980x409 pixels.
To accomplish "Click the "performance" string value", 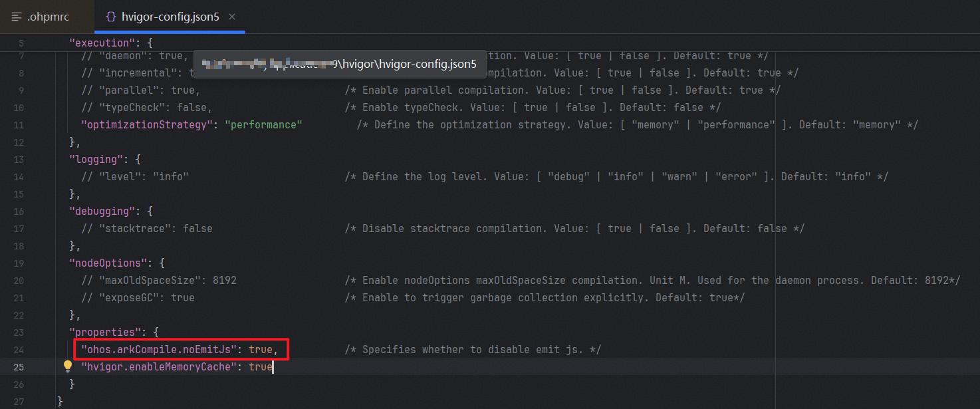I will [x=264, y=125].
